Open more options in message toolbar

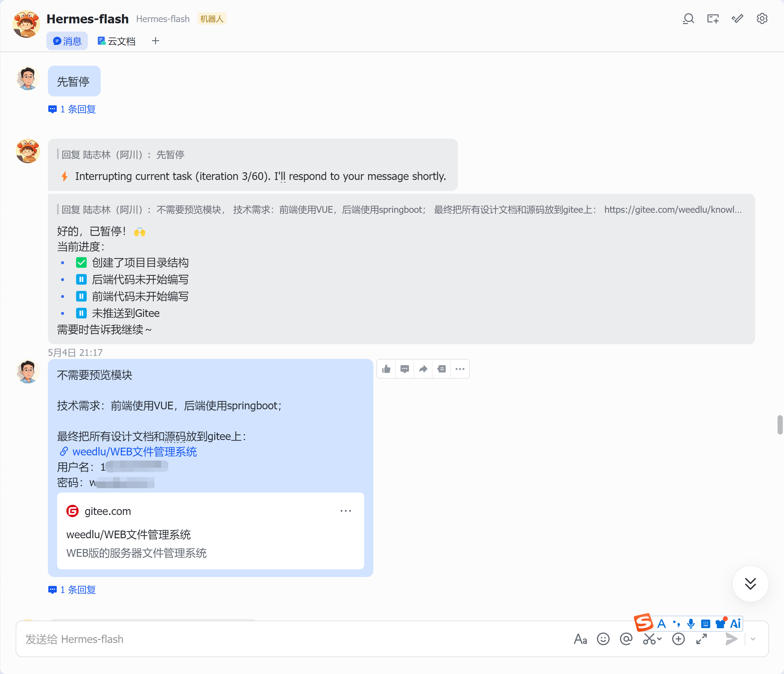point(460,369)
